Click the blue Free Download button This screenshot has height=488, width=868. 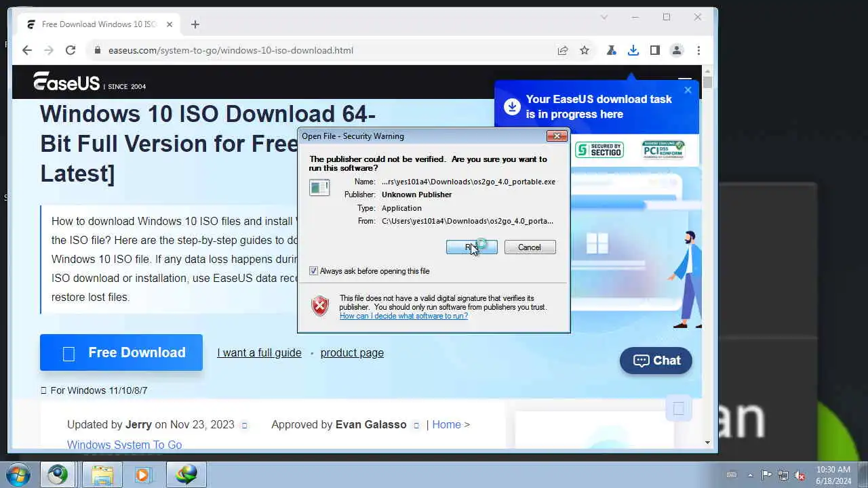click(x=121, y=352)
